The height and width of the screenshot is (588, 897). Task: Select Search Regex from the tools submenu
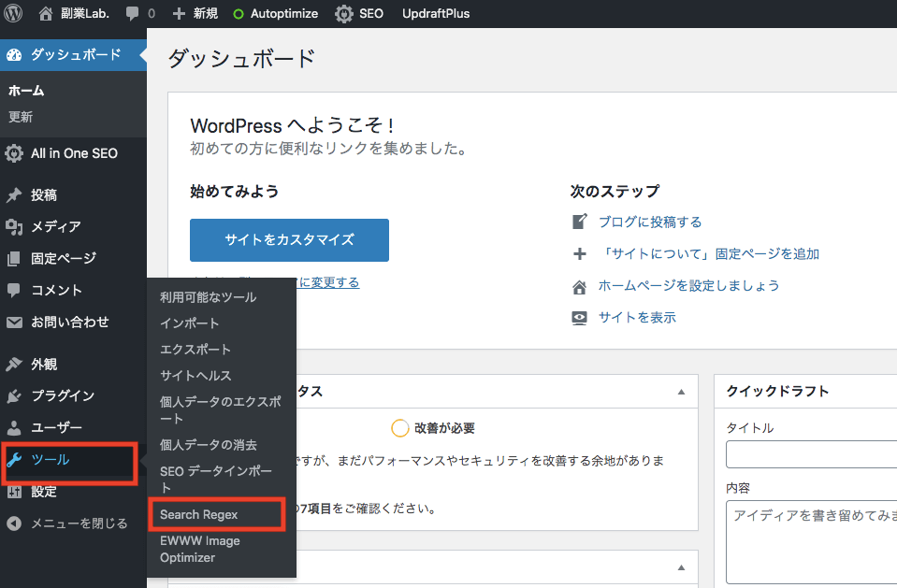pos(199,514)
